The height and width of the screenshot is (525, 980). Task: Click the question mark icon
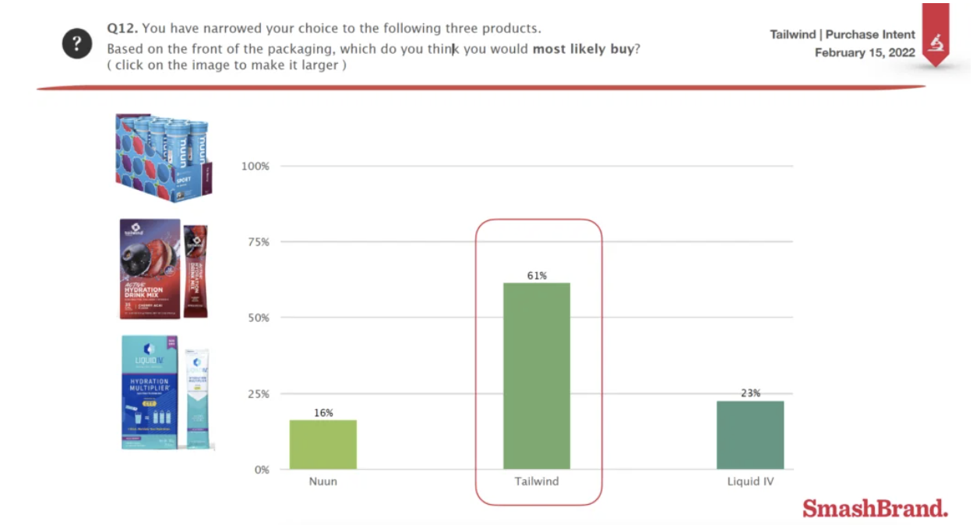[x=76, y=44]
